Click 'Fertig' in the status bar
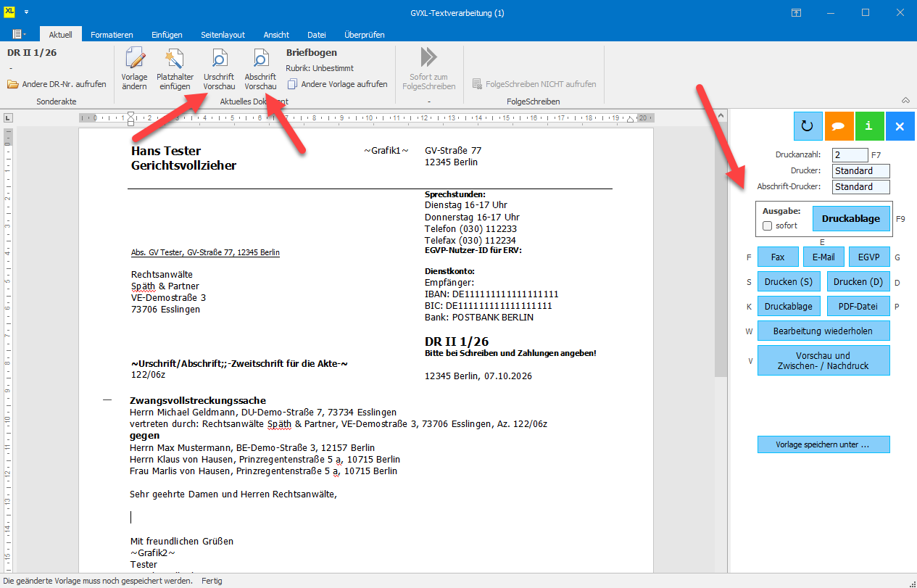The image size is (917, 588). [x=212, y=581]
